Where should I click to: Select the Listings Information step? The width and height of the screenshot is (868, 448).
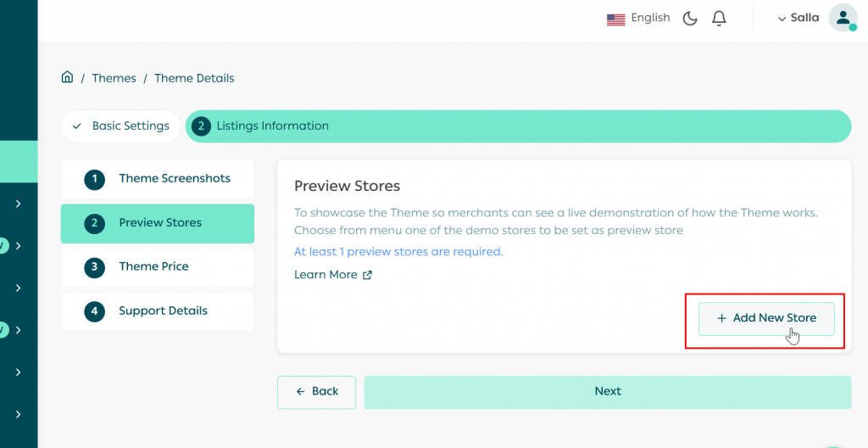[271, 126]
